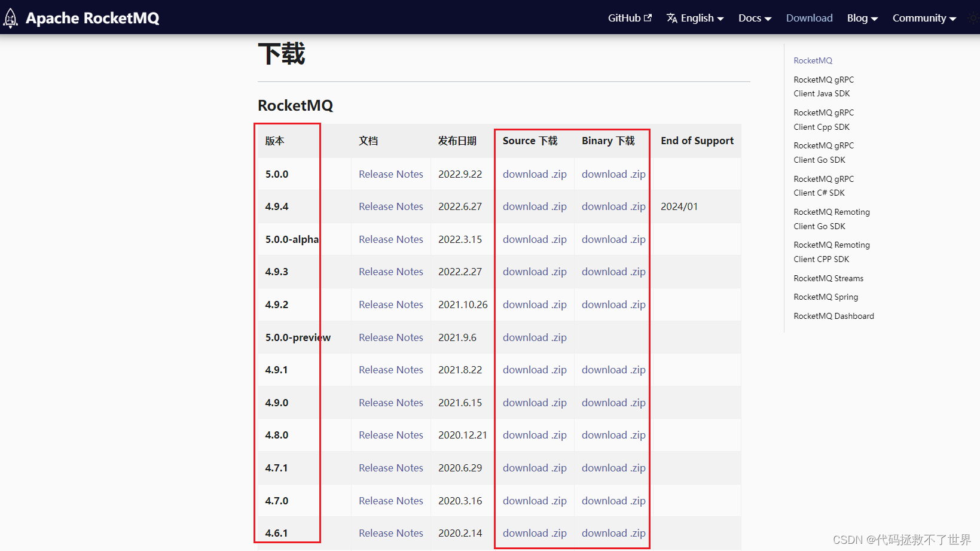Click the version label 5.0.0-preview

298,337
